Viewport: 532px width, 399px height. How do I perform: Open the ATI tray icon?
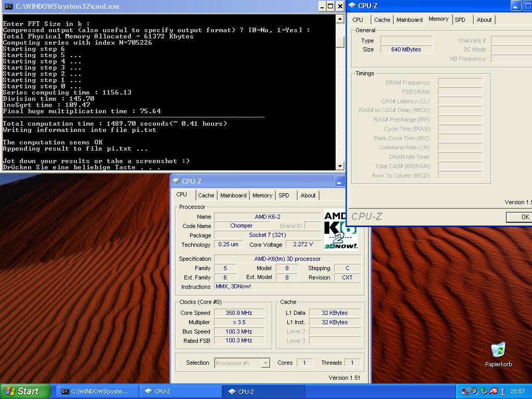pyautogui.click(x=494, y=391)
